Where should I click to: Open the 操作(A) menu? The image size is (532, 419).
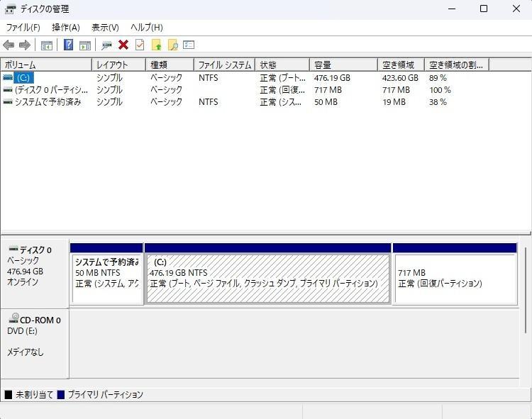click(66, 28)
